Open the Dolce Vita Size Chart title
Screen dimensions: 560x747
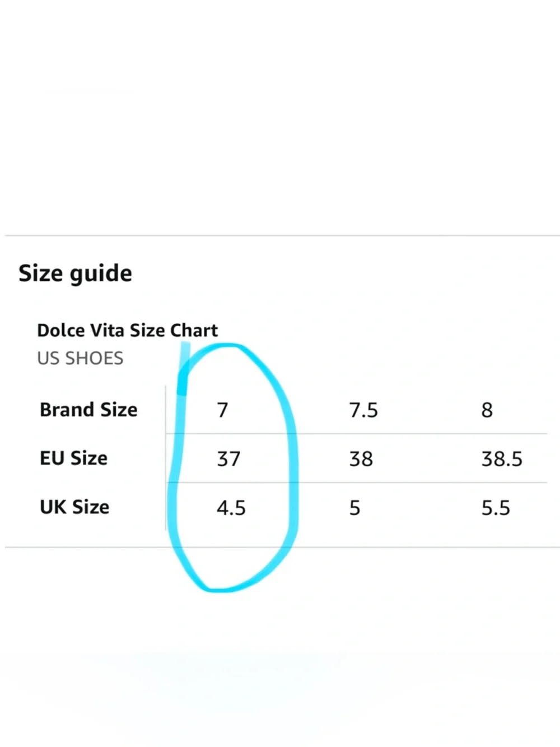(x=127, y=330)
